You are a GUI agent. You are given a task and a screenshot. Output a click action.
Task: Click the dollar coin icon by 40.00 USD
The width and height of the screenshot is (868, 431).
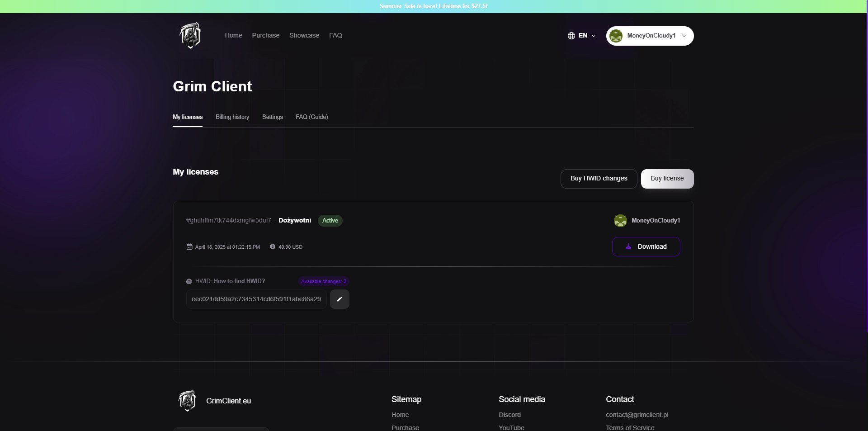[x=273, y=247]
